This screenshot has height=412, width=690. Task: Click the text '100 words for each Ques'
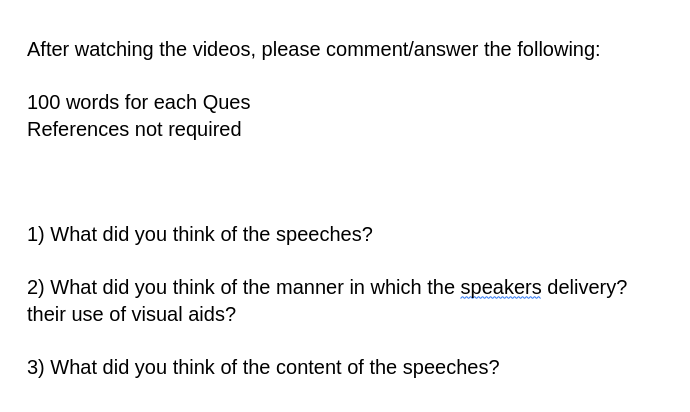tap(139, 103)
